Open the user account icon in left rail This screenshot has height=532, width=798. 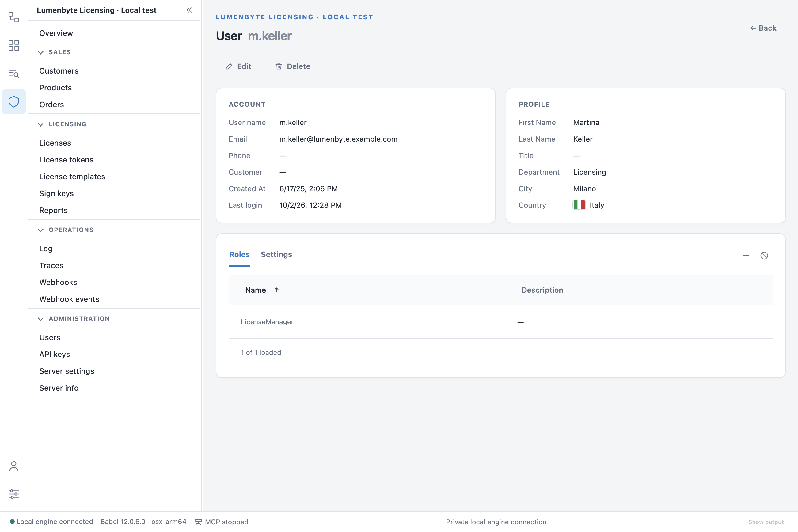point(13,466)
